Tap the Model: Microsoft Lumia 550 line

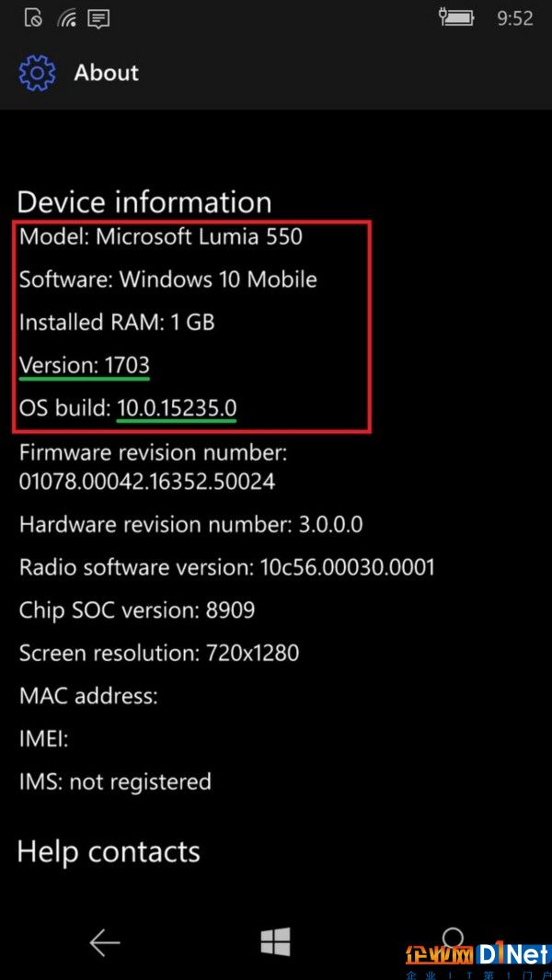tap(161, 236)
